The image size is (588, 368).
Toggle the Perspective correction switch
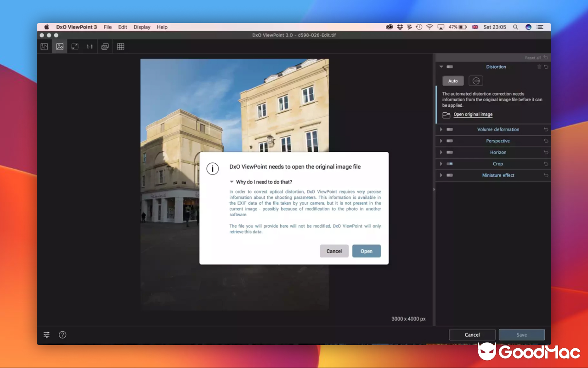450,141
